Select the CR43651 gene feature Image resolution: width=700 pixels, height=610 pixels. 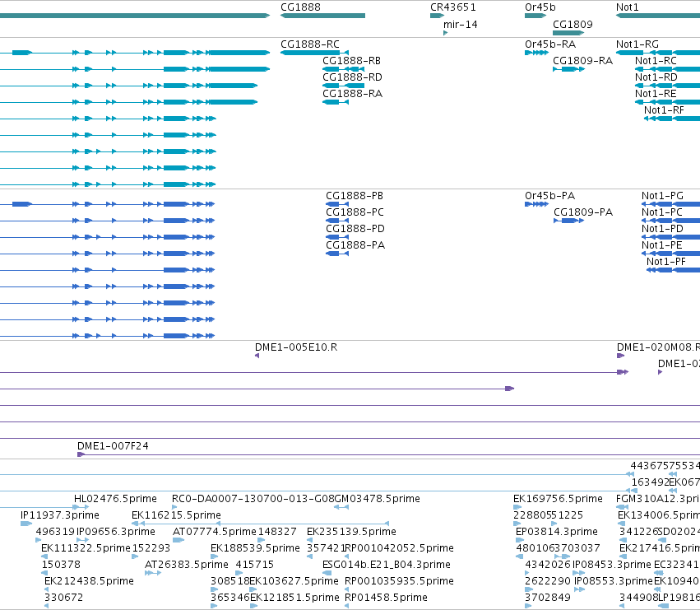pos(437,16)
